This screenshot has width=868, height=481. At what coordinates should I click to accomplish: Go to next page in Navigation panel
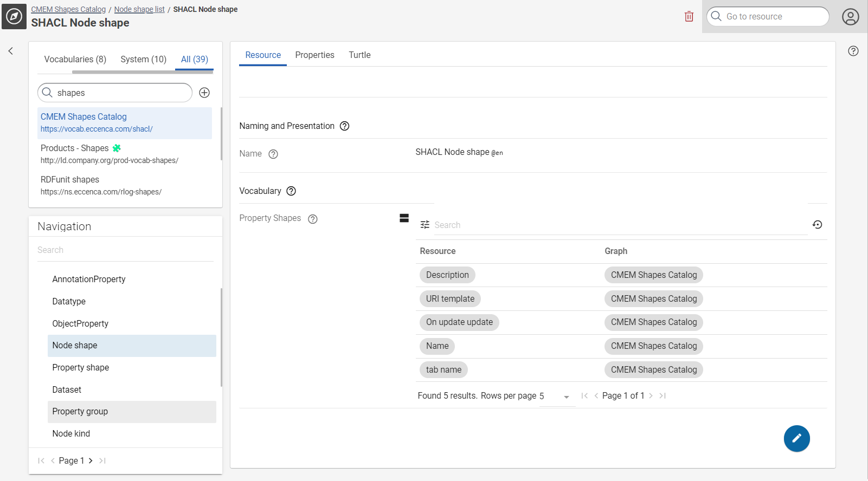pos(91,461)
